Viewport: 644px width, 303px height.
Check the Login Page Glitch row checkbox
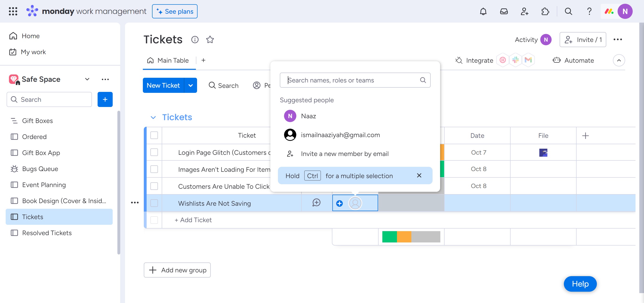pos(154,152)
